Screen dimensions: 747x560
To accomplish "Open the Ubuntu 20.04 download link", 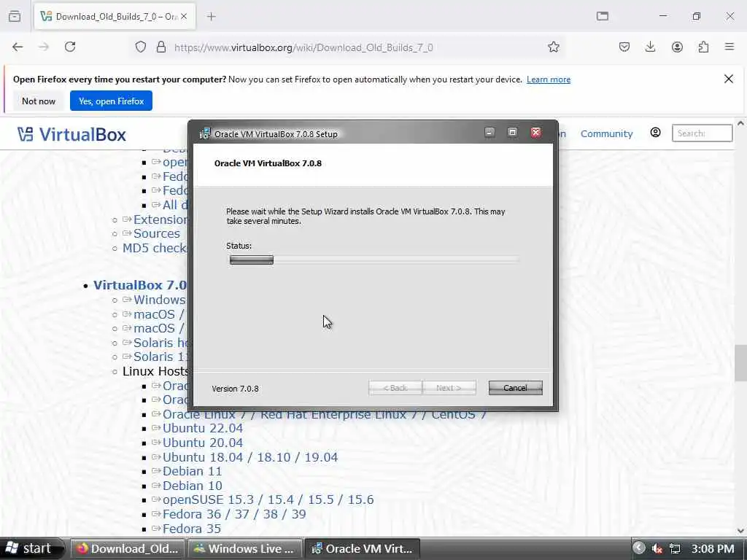I will coord(203,443).
